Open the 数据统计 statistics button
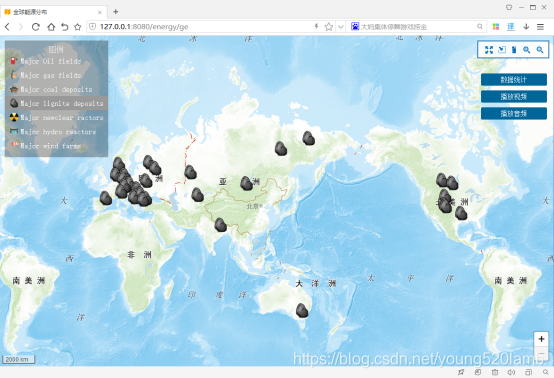Screen dimensions: 554x378 (514, 79)
